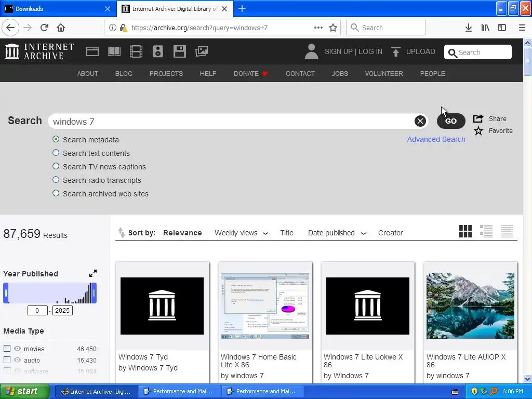Open the Web archive icon in the header
Screen dimensions: 532x399
pos(92,51)
